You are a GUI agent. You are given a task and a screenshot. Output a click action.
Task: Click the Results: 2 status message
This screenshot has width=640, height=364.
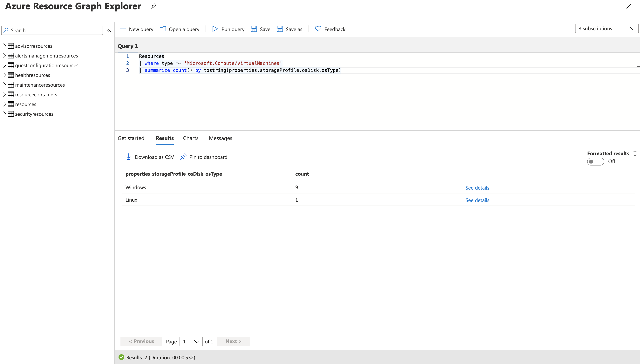point(160,358)
